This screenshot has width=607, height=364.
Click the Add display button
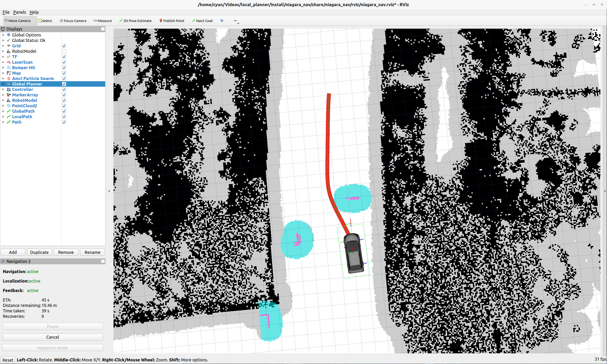point(13,252)
